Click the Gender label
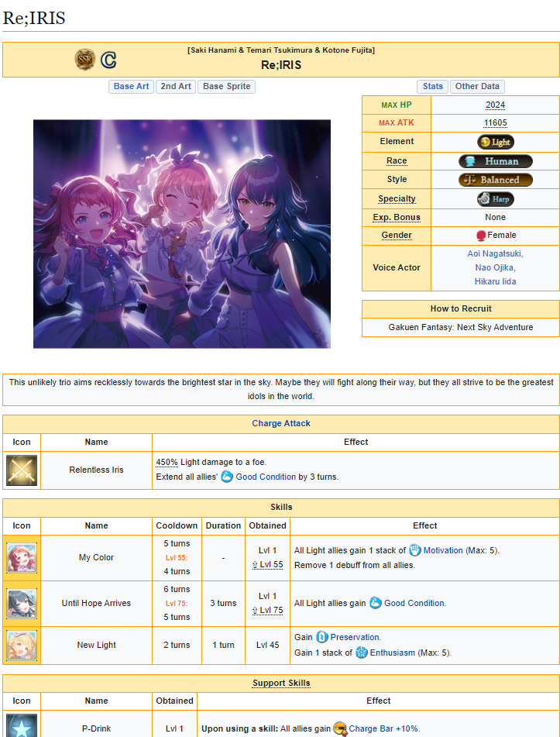The height and width of the screenshot is (737, 560). point(397,236)
